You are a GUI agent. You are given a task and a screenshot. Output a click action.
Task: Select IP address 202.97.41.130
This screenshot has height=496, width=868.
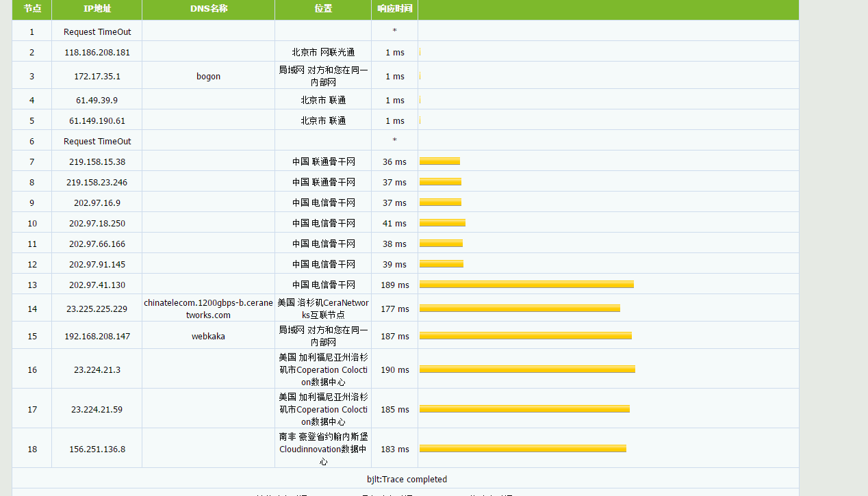point(97,285)
